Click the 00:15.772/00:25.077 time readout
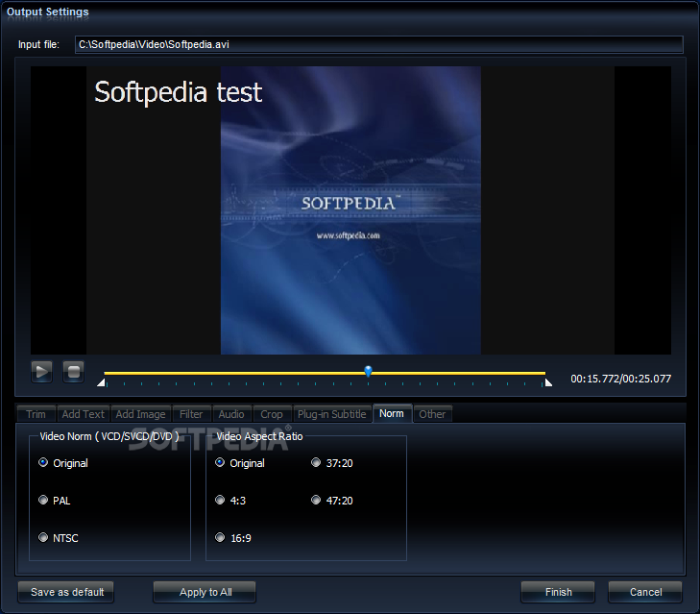 (620, 379)
